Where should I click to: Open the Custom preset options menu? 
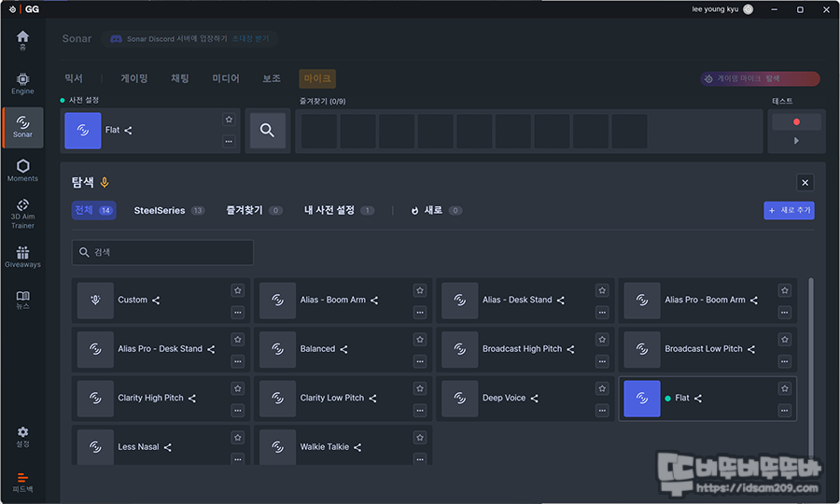tap(238, 313)
